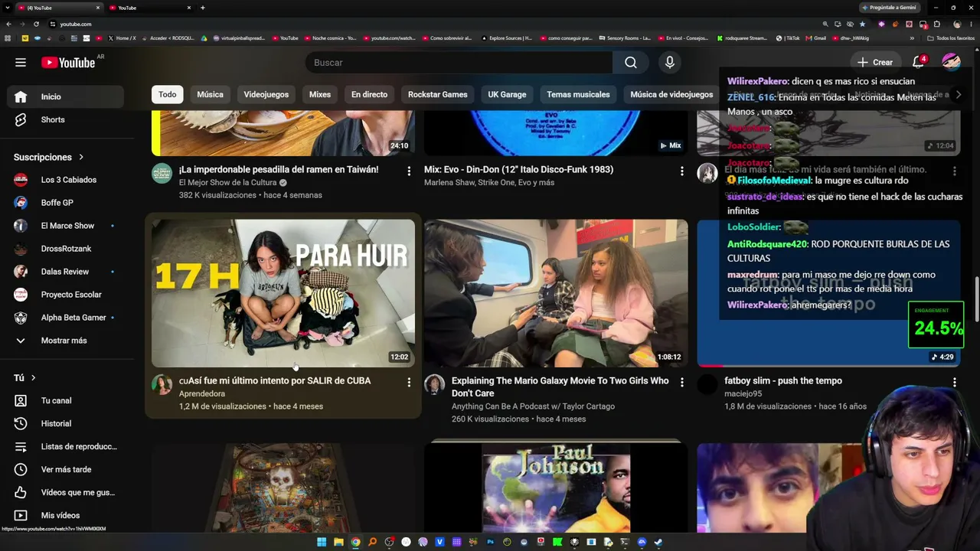This screenshot has height=551, width=980.
Task: Open options for SALIR de CUBA video
Action: (x=409, y=382)
